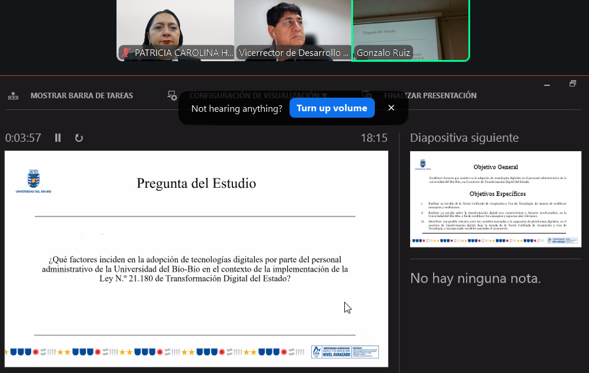Select Gonzalo Ruiz's video tile

click(x=411, y=30)
